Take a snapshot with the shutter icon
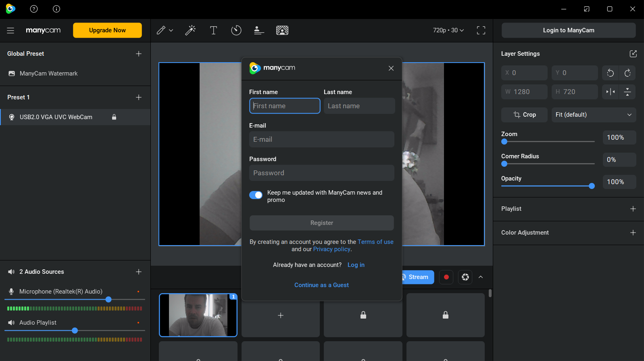 coord(465,277)
